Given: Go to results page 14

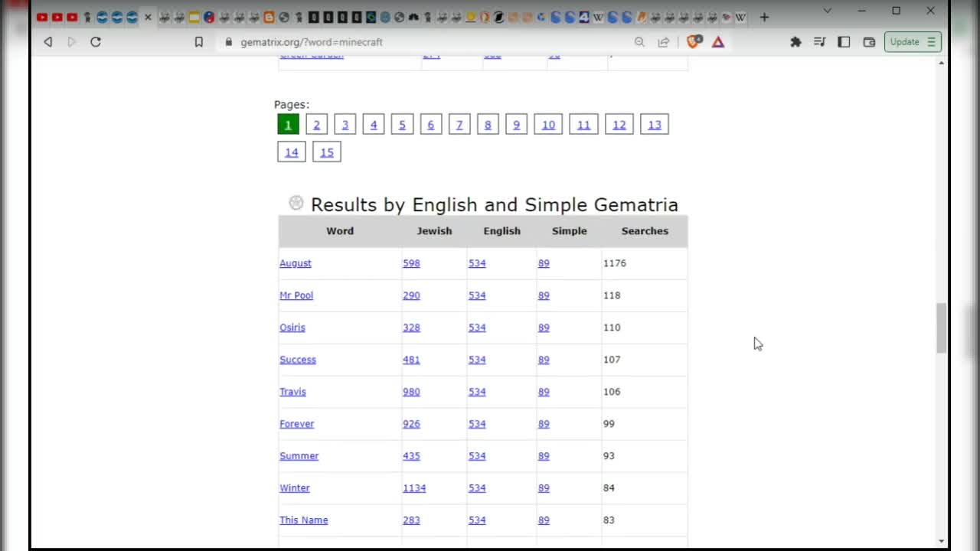Looking at the screenshot, I should tap(292, 152).
